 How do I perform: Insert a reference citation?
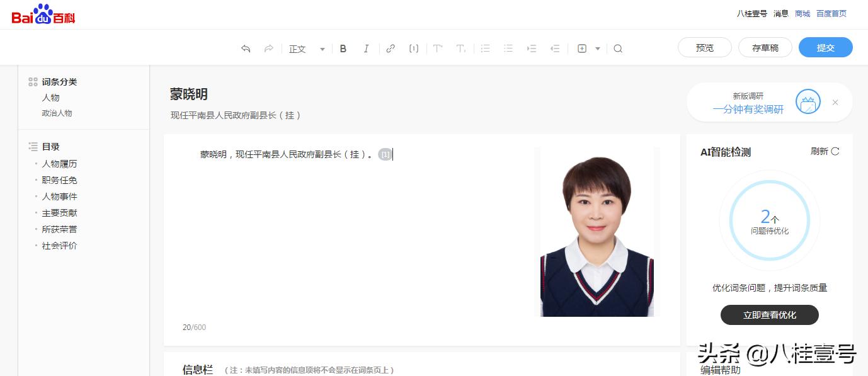(x=414, y=48)
